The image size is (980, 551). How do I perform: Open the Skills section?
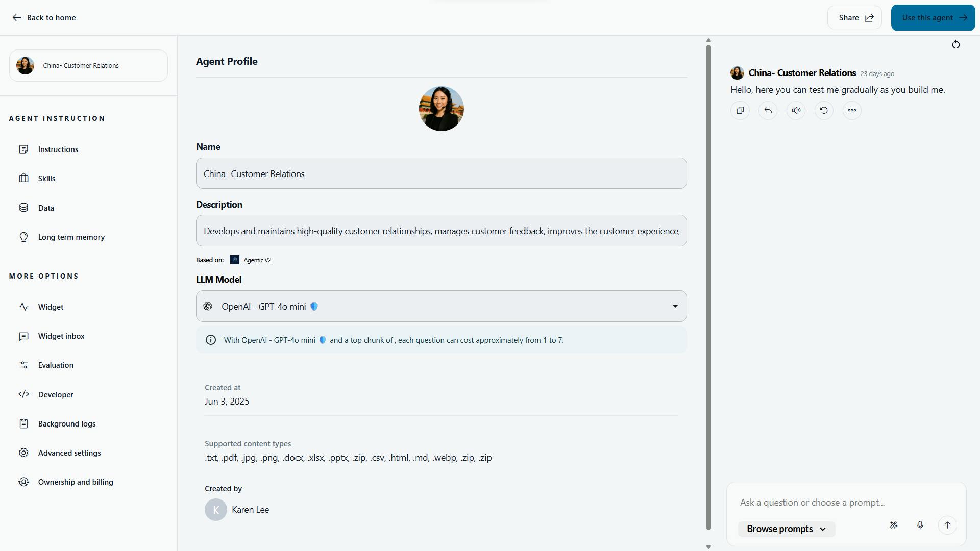tap(46, 178)
